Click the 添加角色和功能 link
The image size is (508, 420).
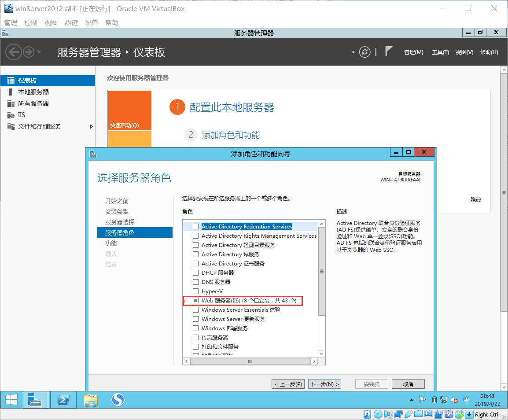tap(231, 135)
